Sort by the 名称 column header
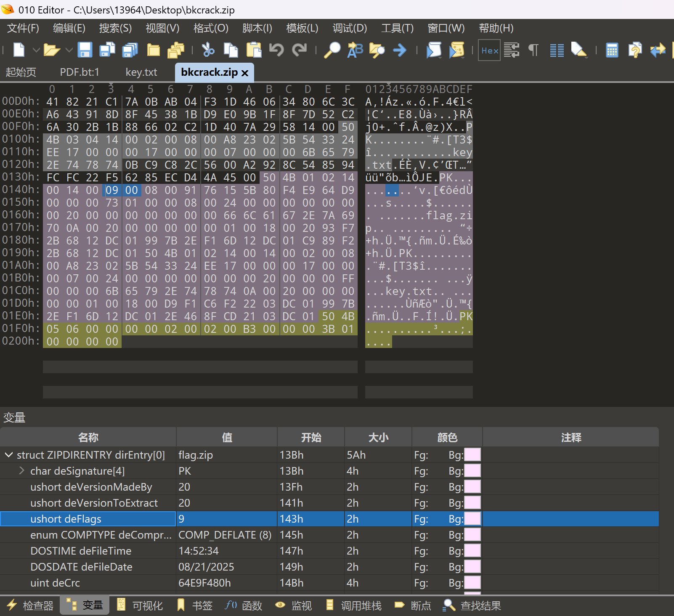Viewport: 674px width, 616px height. click(x=88, y=438)
